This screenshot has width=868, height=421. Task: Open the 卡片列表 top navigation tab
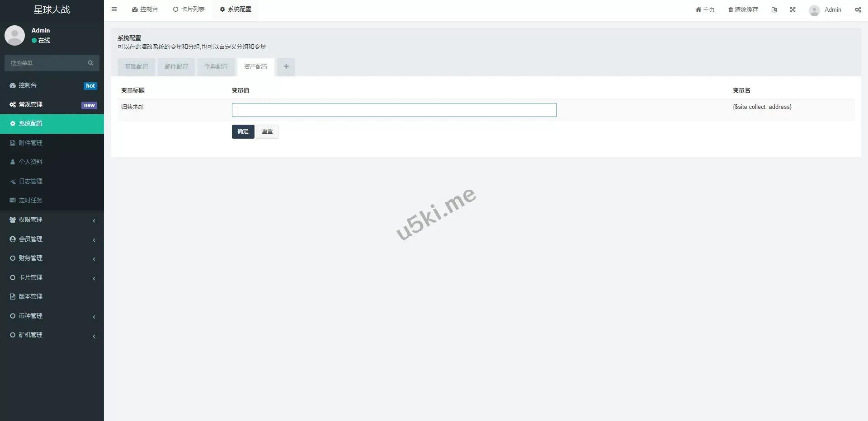pyautogui.click(x=189, y=9)
